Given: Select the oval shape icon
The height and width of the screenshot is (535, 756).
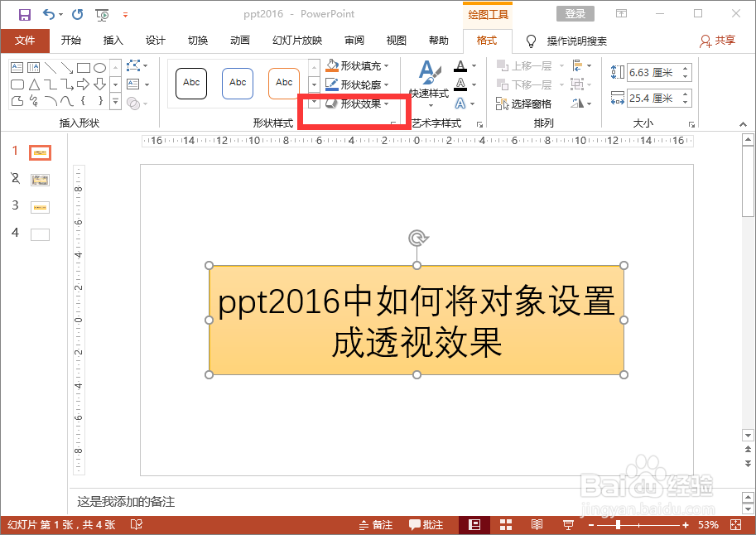Looking at the screenshot, I should 100,68.
